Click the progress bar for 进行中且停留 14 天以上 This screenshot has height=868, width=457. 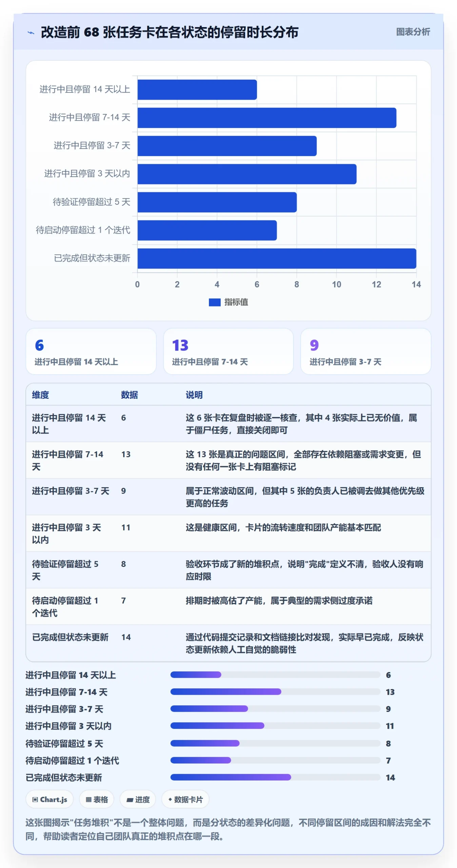click(275, 675)
